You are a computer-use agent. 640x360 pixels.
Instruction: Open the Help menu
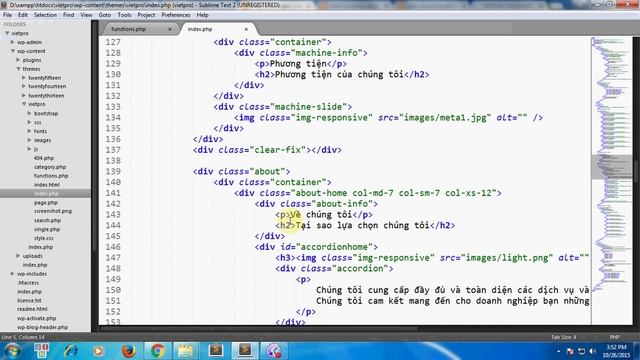point(202,15)
